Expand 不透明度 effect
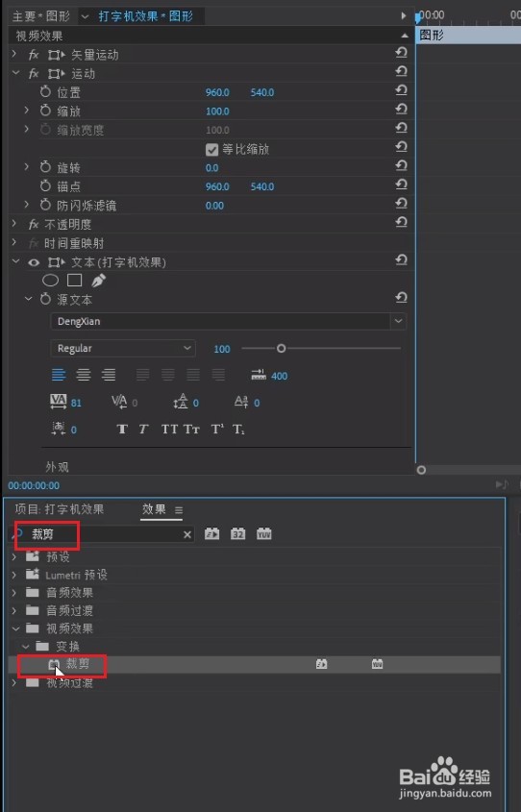 point(14,224)
